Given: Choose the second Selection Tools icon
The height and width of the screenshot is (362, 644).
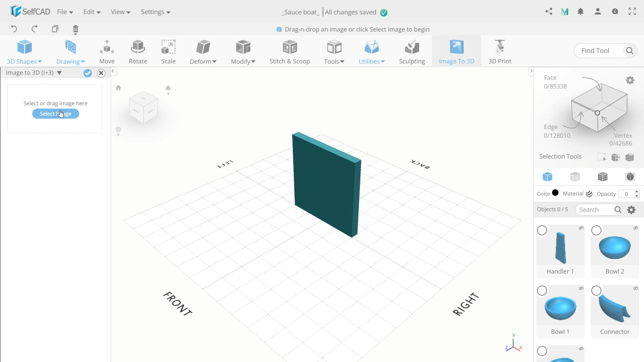Looking at the screenshot, I should pyautogui.click(x=615, y=157).
